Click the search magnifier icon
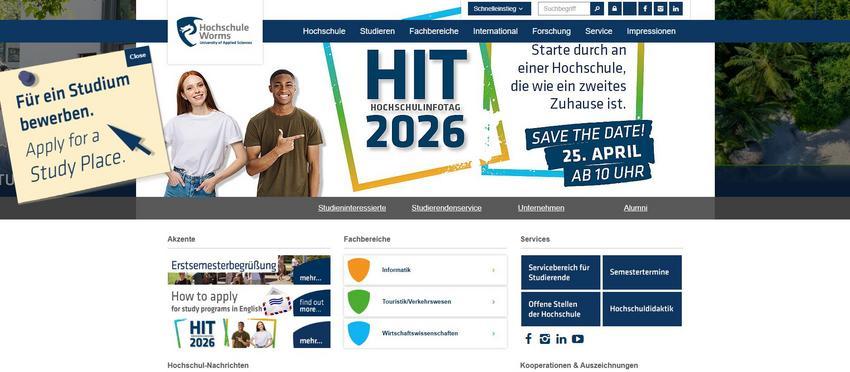 [597, 9]
